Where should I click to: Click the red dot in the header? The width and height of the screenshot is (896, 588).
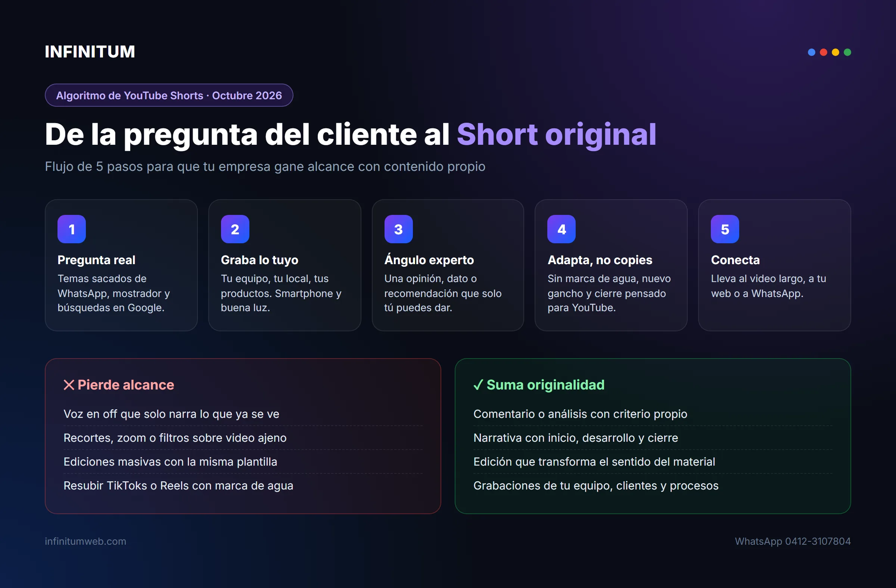pos(824,52)
